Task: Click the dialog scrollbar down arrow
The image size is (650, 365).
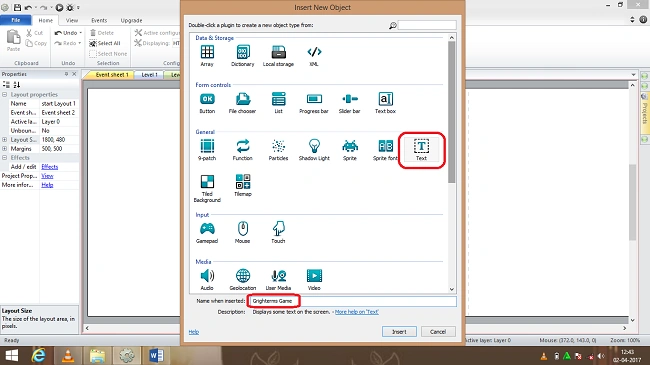Action: pyautogui.click(x=452, y=289)
